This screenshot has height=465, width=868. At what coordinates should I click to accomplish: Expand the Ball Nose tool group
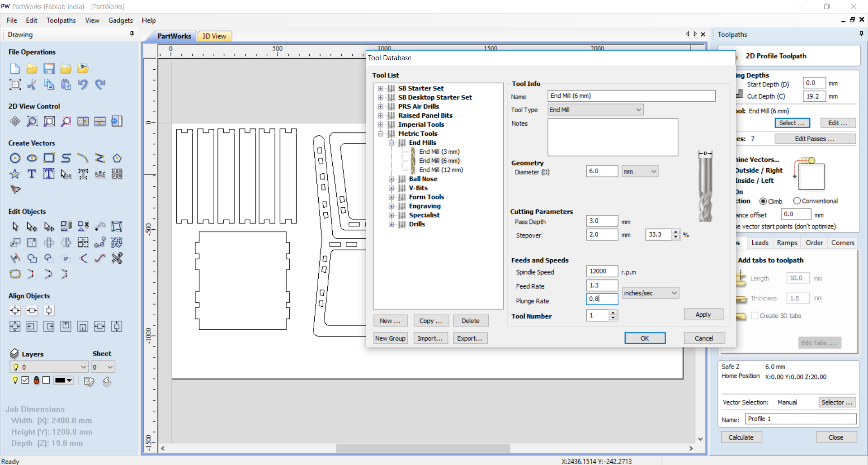pos(392,179)
